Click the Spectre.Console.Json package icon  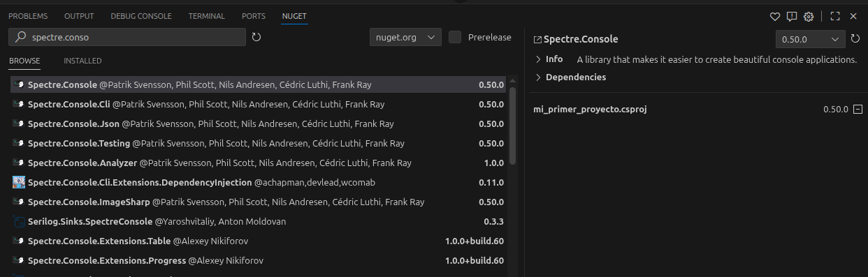(x=19, y=124)
